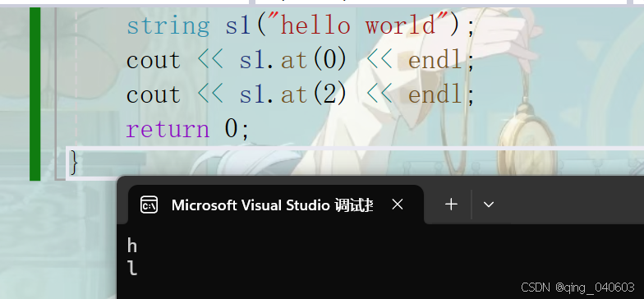Place cursor on the return keyword

pos(168,130)
